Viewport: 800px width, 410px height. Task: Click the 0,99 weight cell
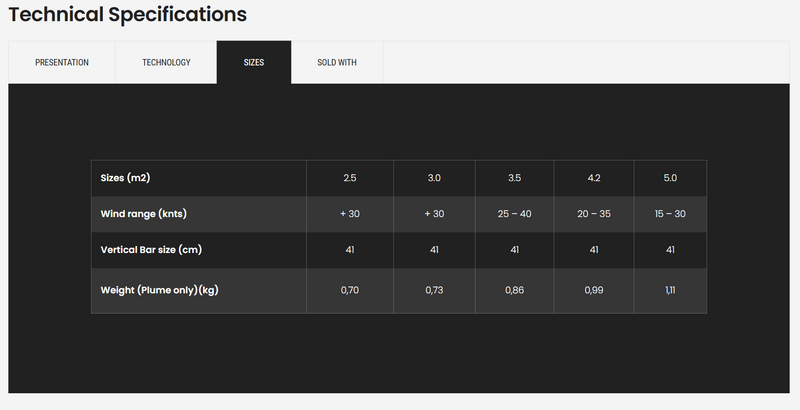(x=594, y=290)
